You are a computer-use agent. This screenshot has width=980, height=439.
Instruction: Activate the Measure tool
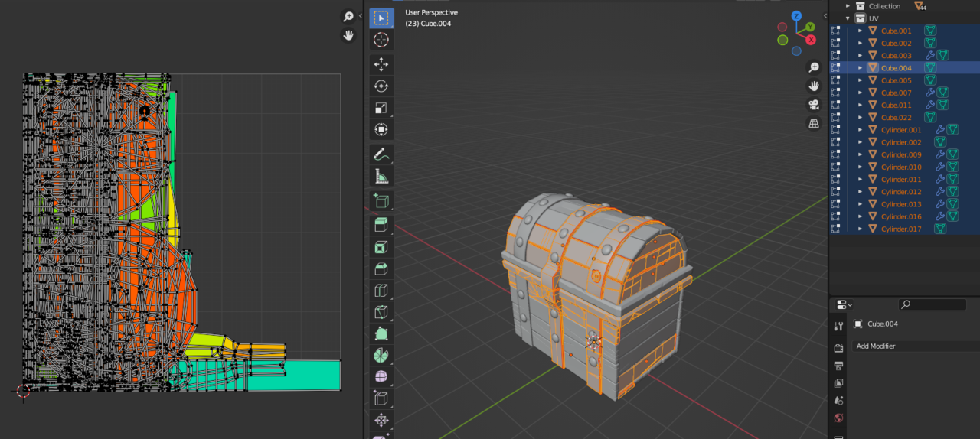[x=381, y=177]
